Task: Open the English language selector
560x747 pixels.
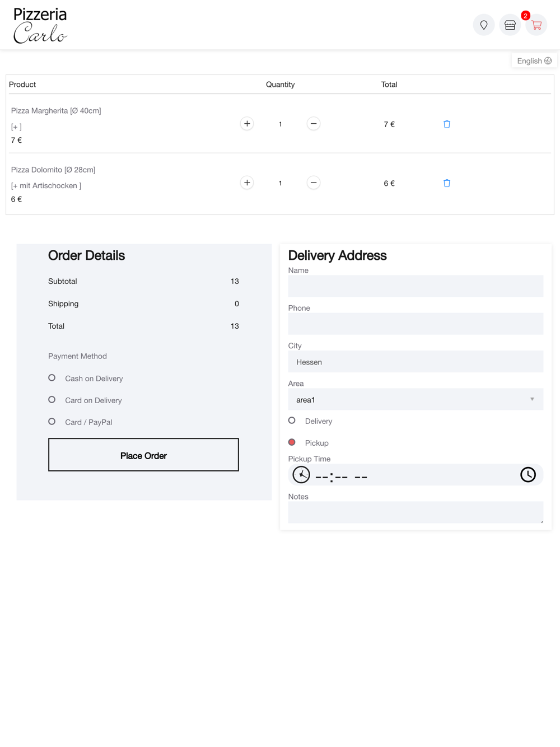Action: click(534, 60)
